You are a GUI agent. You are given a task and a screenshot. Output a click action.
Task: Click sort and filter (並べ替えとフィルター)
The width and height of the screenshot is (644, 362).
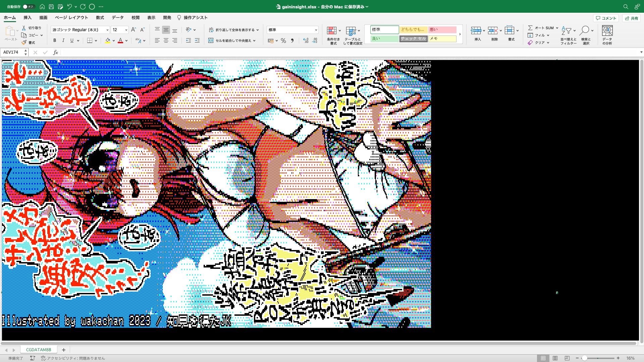pos(568,35)
